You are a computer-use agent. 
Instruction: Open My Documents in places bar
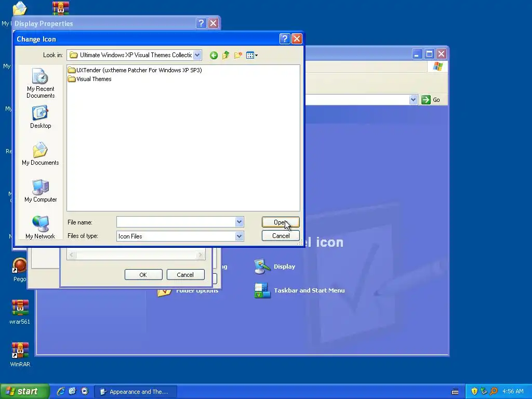tap(41, 154)
